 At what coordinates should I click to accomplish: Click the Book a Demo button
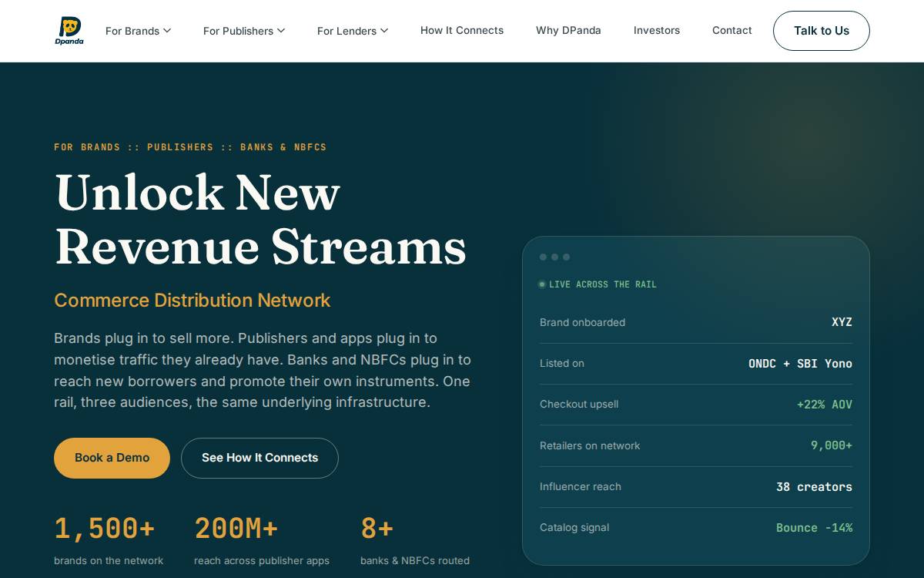point(112,458)
